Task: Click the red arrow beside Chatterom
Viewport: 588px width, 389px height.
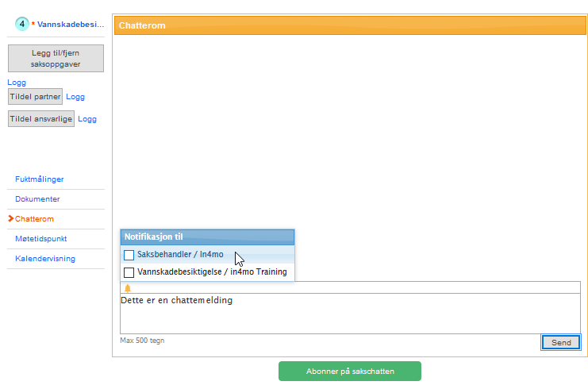Action: (10, 218)
